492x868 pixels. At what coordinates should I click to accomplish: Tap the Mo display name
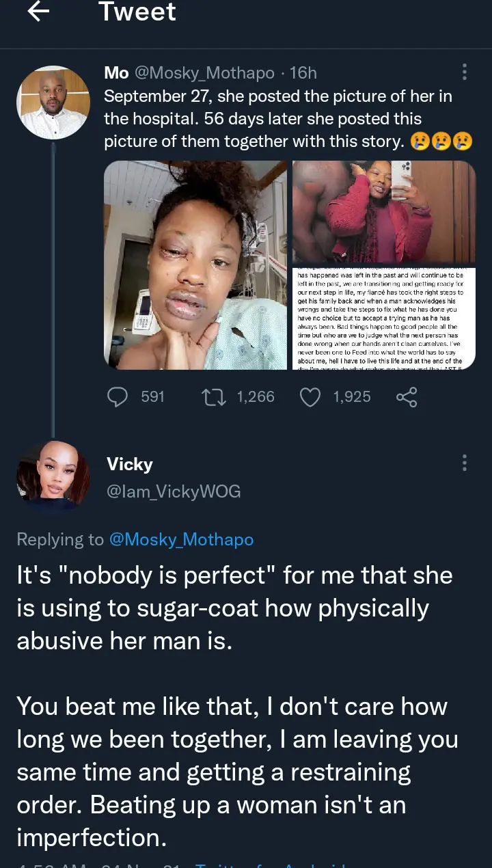[x=116, y=72]
